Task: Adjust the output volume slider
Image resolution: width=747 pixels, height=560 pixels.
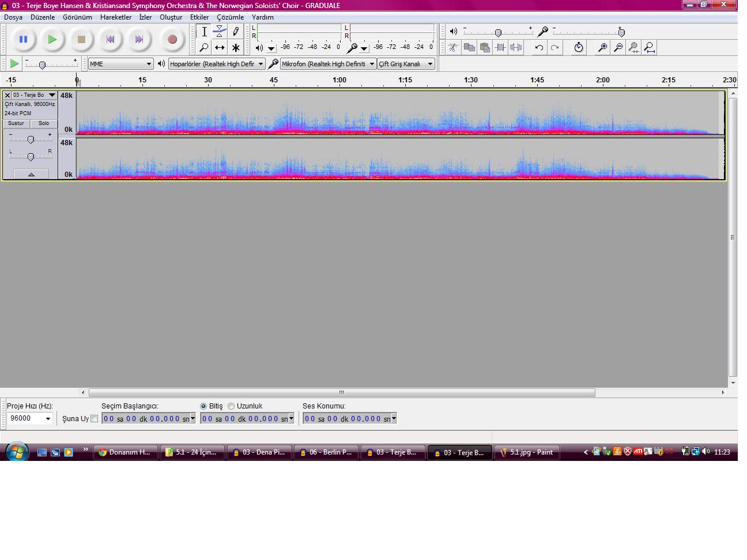Action: tap(499, 32)
